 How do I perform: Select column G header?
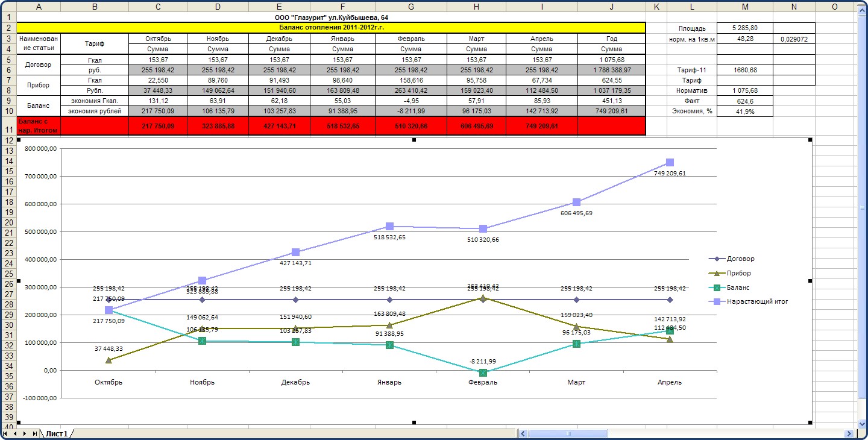pyautogui.click(x=410, y=7)
